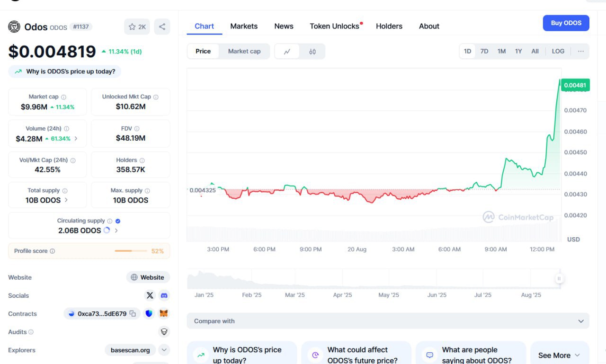This screenshot has width=606, height=364.
Task: Open the Website link button
Action: (x=148, y=277)
